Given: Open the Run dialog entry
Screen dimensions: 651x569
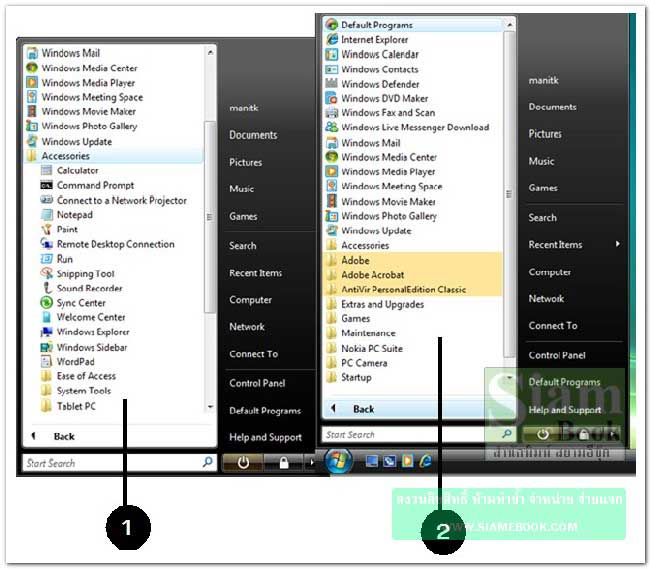Looking at the screenshot, I should click(x=57, y=259).
